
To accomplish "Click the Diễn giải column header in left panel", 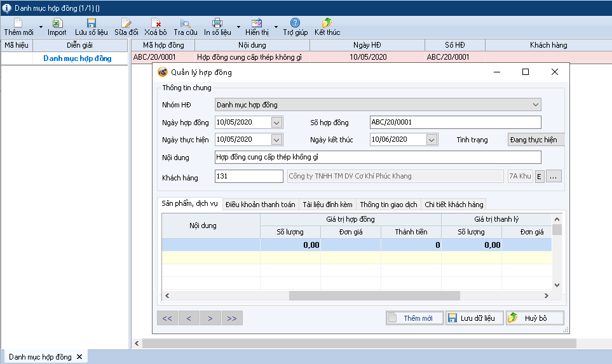I will 79,45.
